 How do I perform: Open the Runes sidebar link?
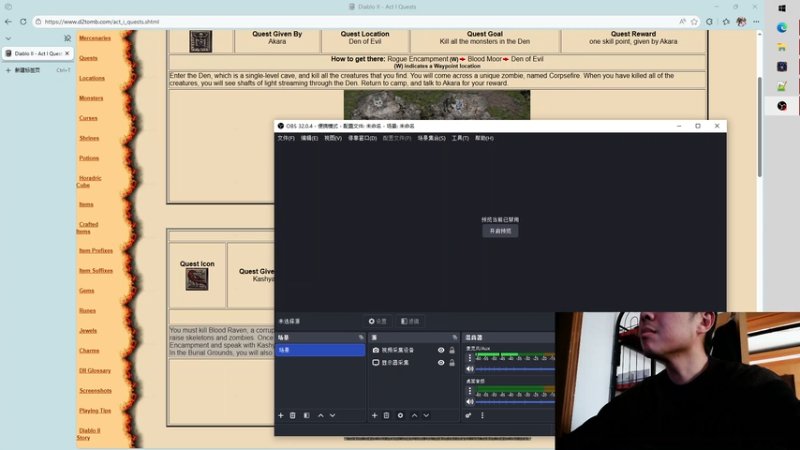click(x=87, y=311)
